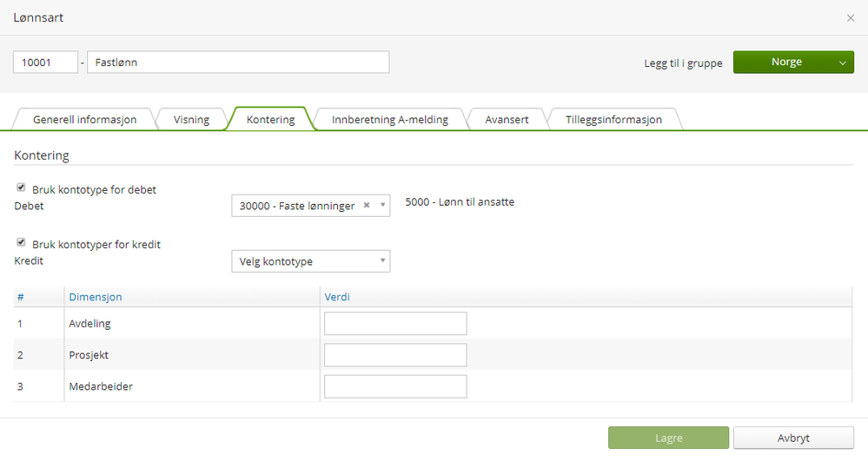Click the Lagre button
Image resolution: width=868 pixels, height=461 pixels.
668,438
